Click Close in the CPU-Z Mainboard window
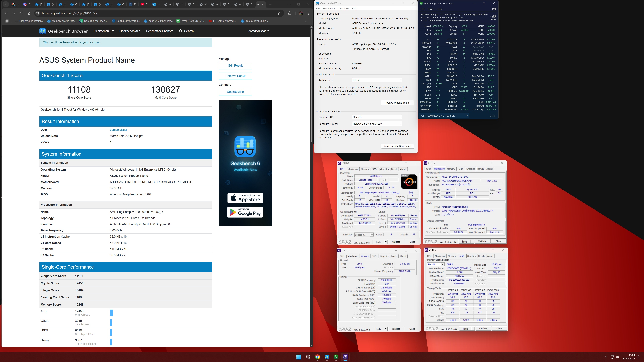644x362 pixels. pos(498,242)
